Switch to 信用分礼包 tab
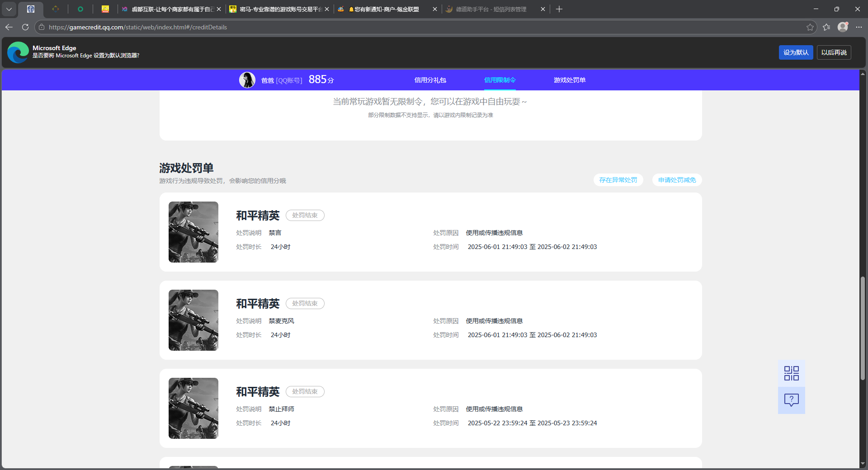This screenshot has height=470, width=868. point(430,80)
